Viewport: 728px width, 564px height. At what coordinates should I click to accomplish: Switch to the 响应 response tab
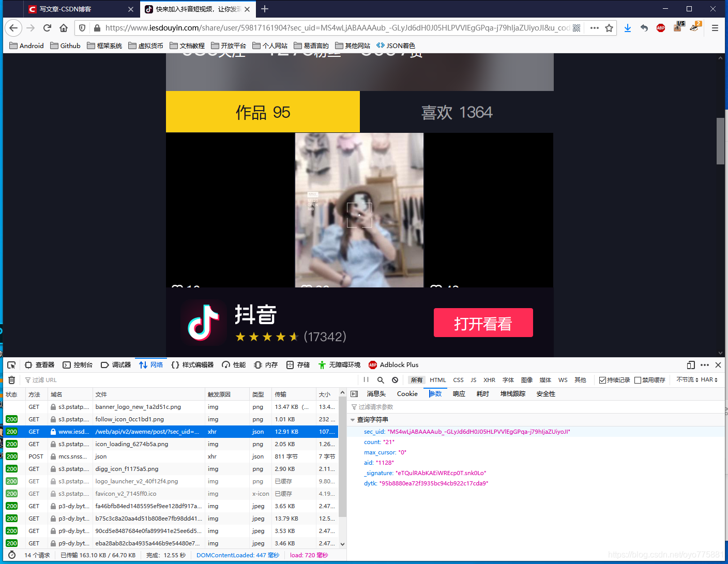click(459, 394)
